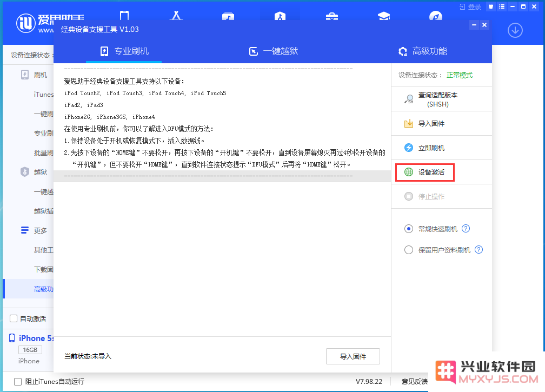Toggle 阻止iTunes自动运行 checkbox
The image size is (545, 392).
[x=18, y=382]
